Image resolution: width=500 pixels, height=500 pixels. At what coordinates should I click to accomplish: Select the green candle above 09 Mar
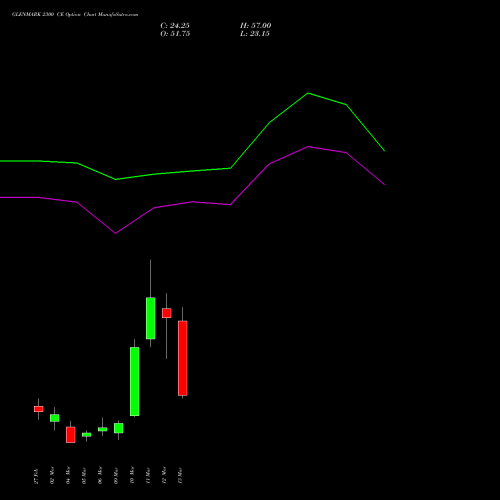coord(119,428)
